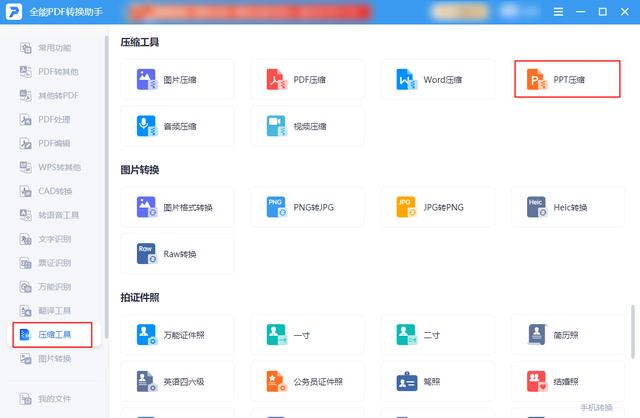Open the CAD转换 sidebar section
The height and width of the screenshot is (418, 640).
[x=46, y=191]
